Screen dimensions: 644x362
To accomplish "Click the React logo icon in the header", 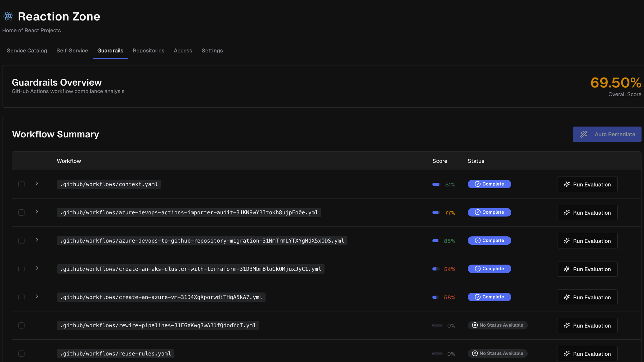I will [x=8, y=16].
